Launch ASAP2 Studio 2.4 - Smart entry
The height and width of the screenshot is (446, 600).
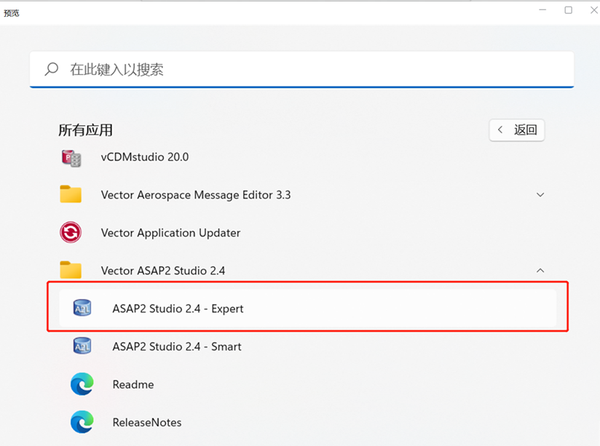coord(177,346)
